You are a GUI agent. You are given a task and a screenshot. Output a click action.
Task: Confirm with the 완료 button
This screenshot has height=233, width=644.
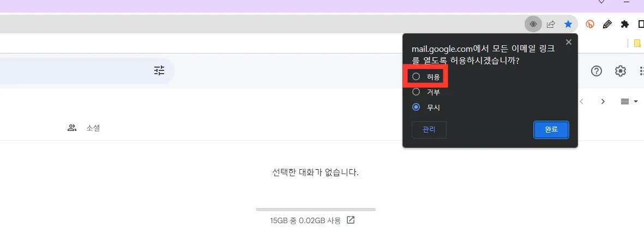[551, 129]
